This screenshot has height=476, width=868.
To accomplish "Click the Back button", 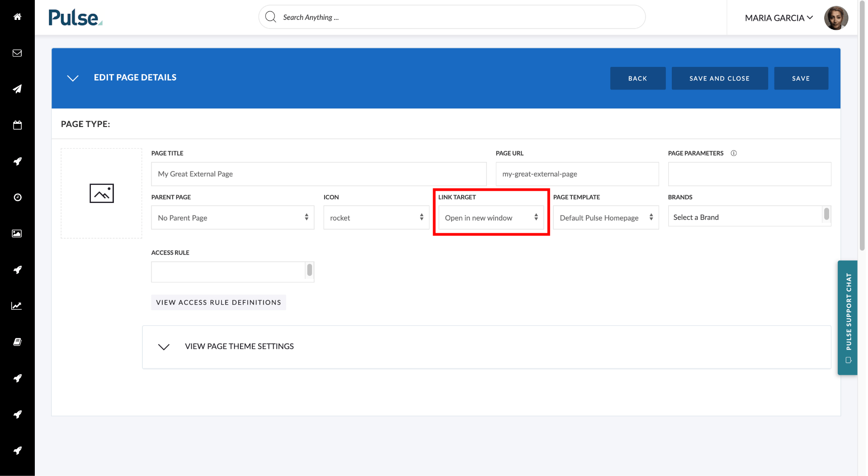I will [637, 78].
